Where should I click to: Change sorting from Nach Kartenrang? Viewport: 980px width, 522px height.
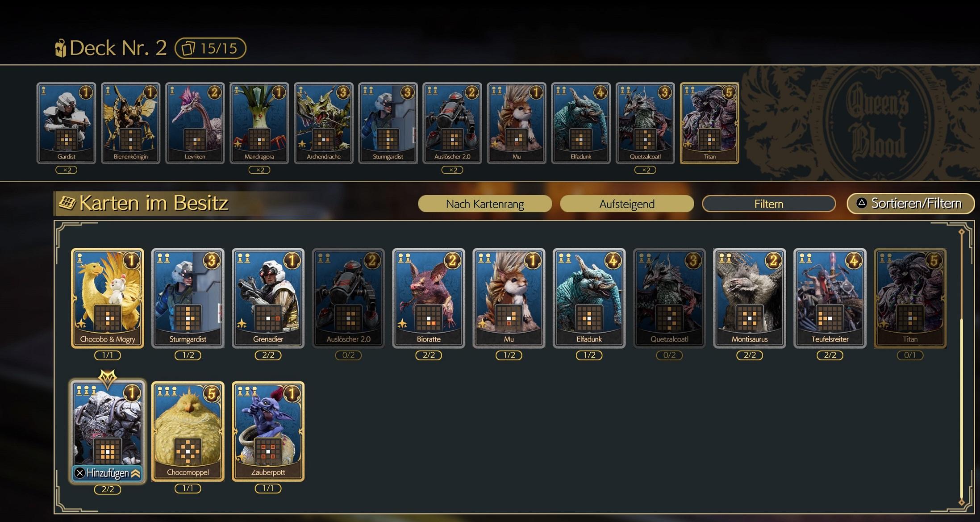(x=485, y=204)
